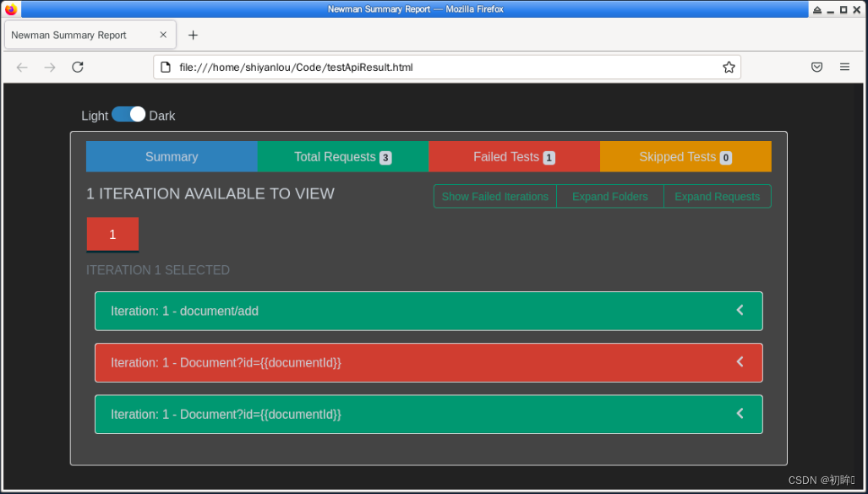
Task: Open the 'Iteration: 1 - document/add' row
Action: (x=429, y=311)
